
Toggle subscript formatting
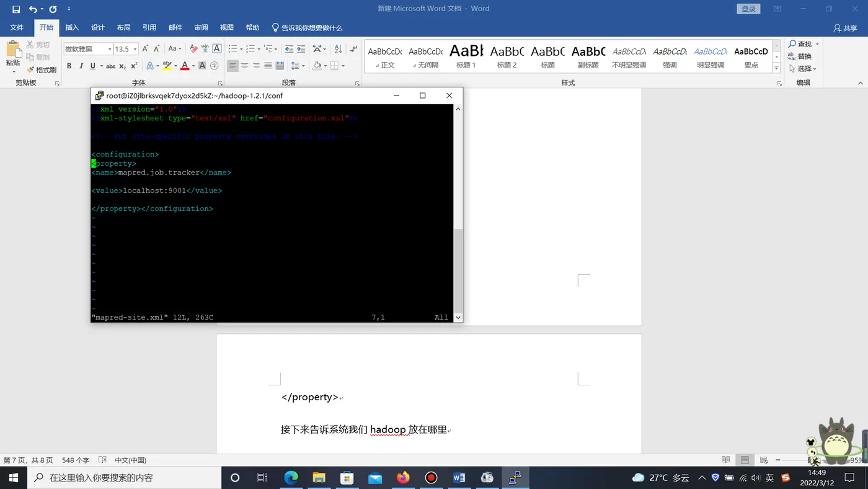click(x=122, y=66)
